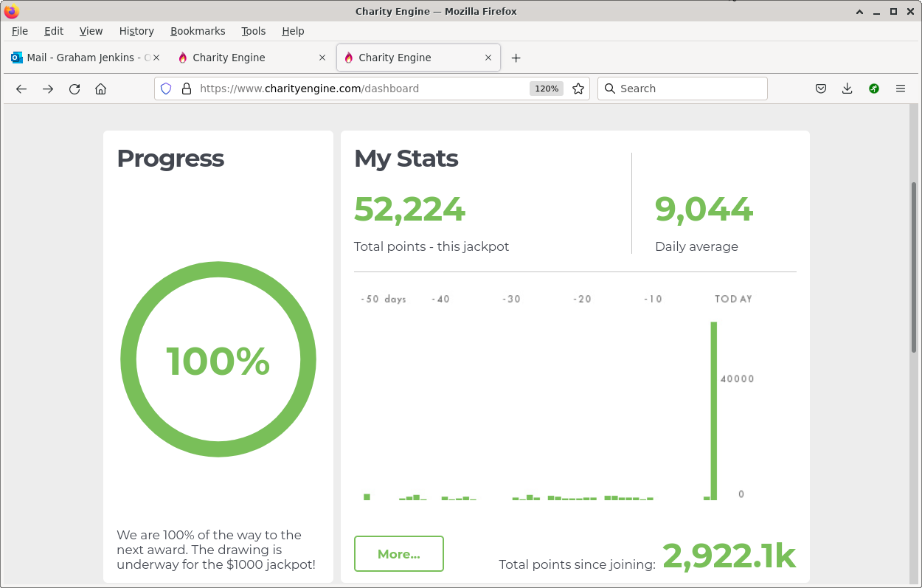
Task: Click the '-30' axis label
Action: [x=511, y=299]
